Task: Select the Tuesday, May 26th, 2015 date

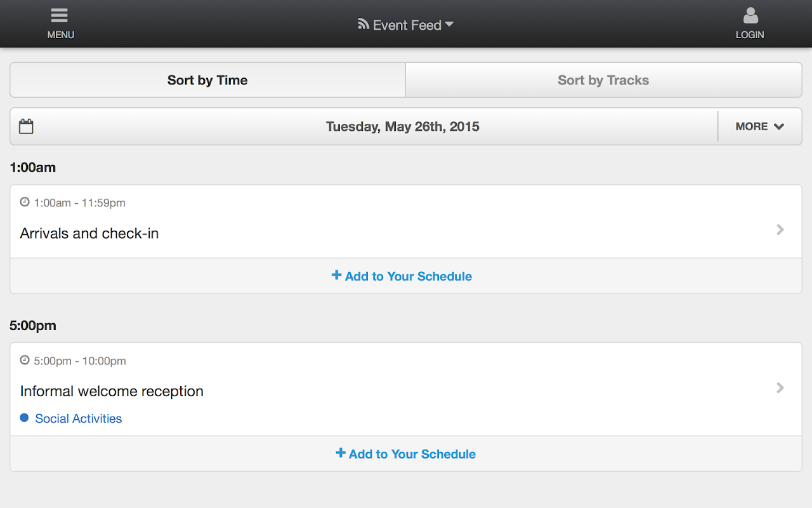Action: [x=402, y=126]
